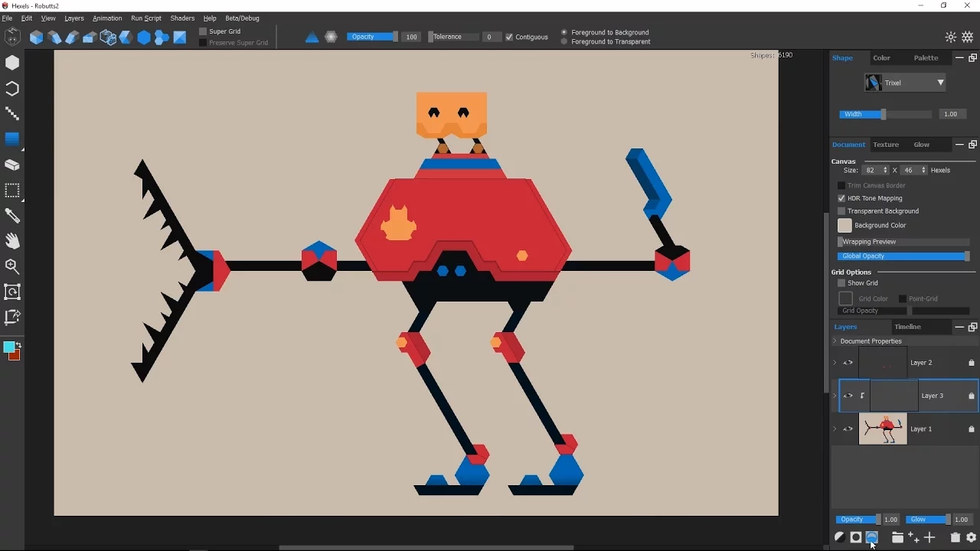Enable the Show Grid checkbox
This screenshot has width=980, height=551.
click(841, 283)
